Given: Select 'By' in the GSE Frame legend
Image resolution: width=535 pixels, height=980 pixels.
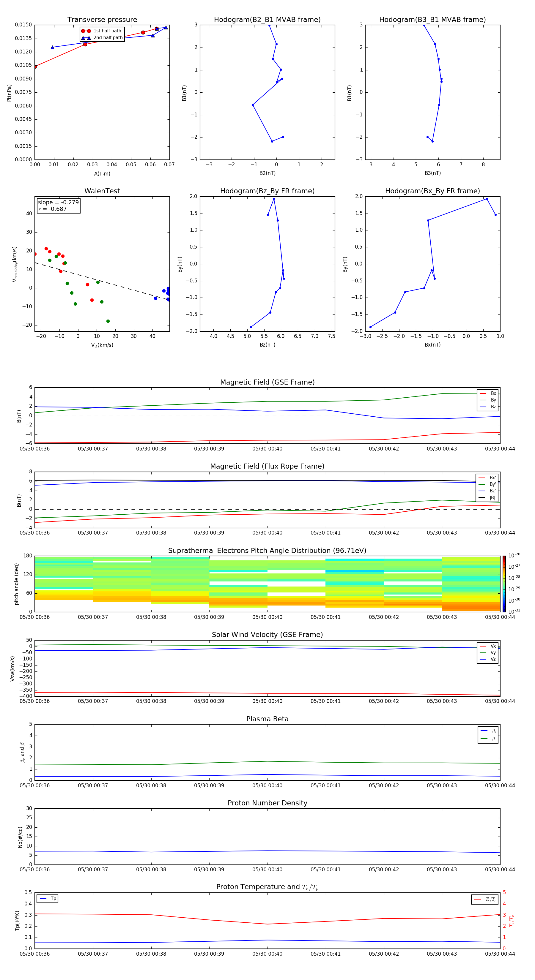Looking at the screenshot, I should [488, 400].
